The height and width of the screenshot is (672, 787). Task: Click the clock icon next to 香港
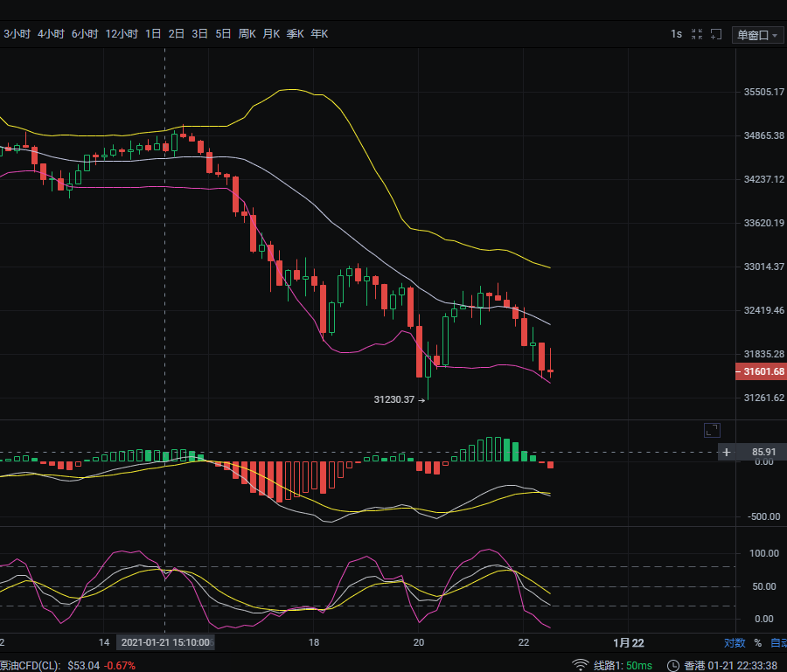(x=672, y=665)
